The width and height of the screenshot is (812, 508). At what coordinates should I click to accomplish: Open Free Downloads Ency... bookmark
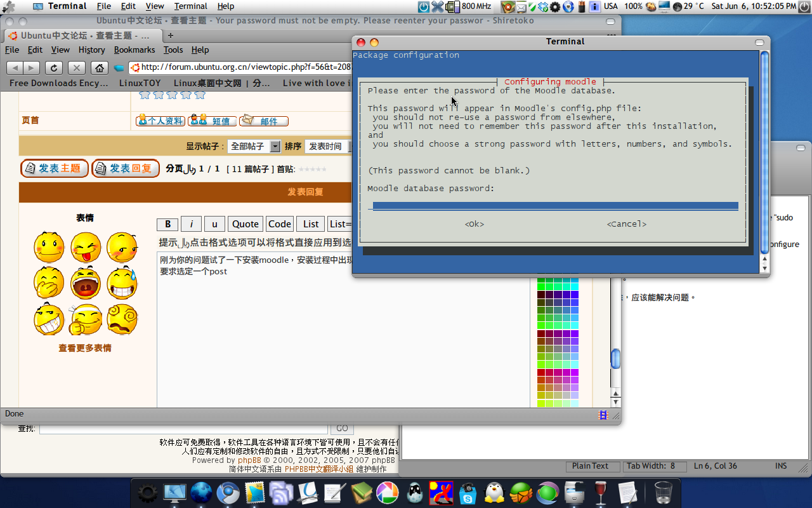59,83
